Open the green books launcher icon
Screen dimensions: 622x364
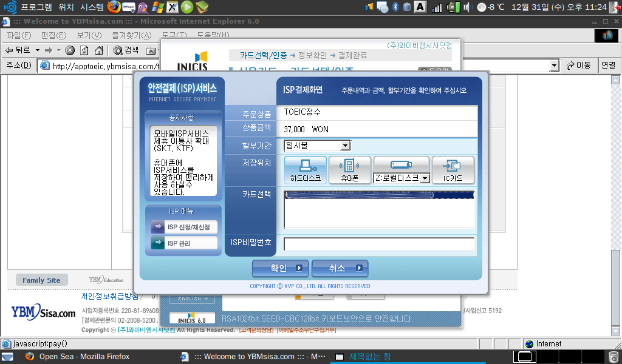(202, 7)
